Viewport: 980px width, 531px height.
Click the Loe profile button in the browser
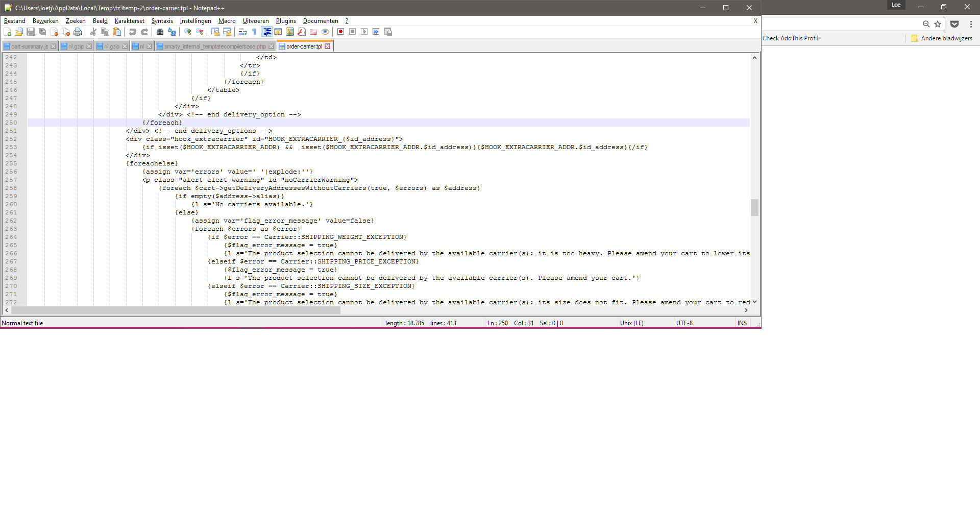pos(896,5)
